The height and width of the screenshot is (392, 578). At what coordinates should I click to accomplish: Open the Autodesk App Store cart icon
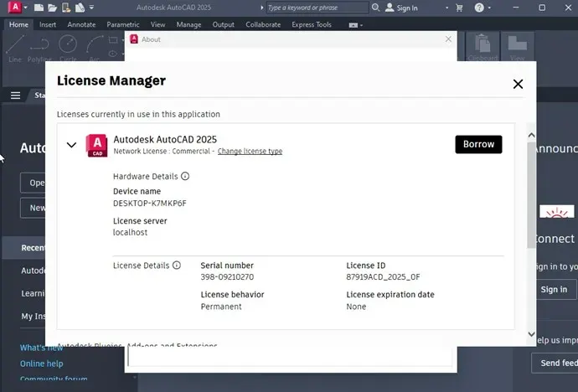click(x=459, y=8)
